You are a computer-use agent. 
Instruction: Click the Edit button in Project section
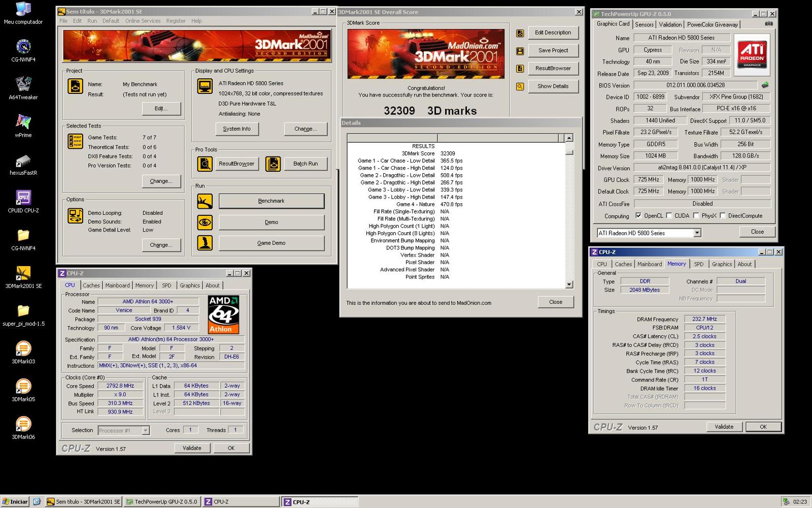click(x=161, y=108)
